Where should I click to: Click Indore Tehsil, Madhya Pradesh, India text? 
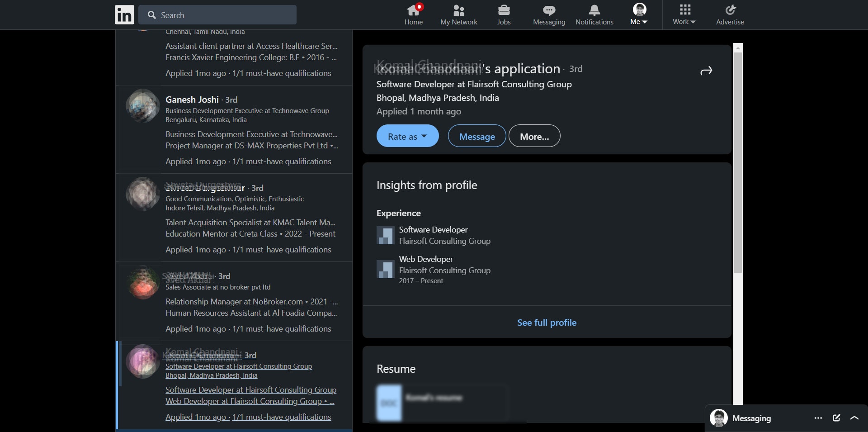(x=220, y=208)
